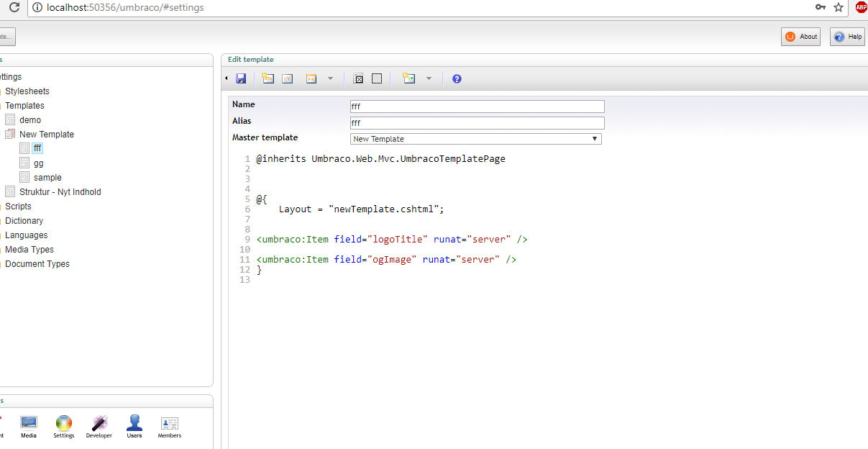This screenshot has width=868, height=449.
Task: Click the Insert umbraco page field icon
Action: point(268,78)
